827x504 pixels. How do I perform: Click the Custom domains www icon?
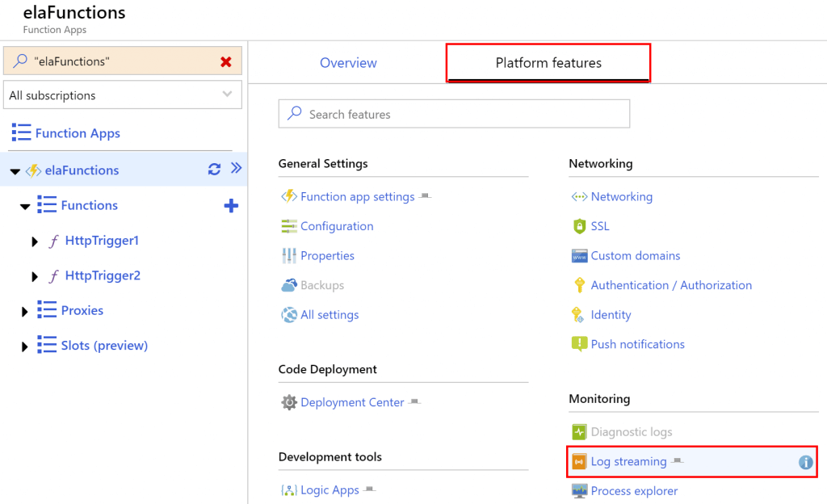tap(579, 256)
